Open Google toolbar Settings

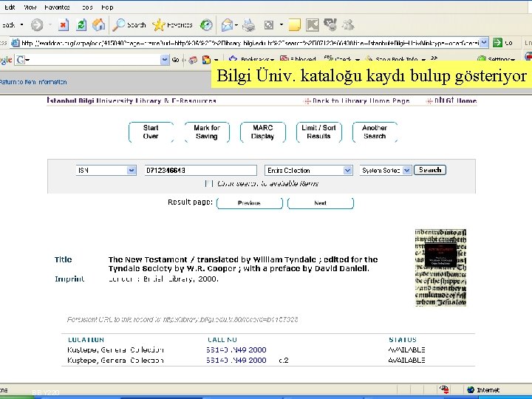click(x=497, y=59)
